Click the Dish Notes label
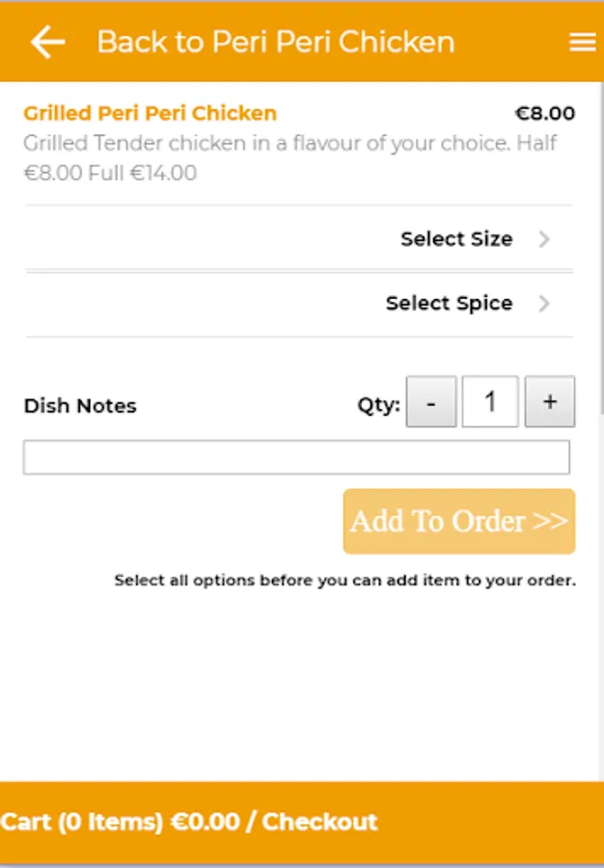Screen dimensions: 604x868 80,406
